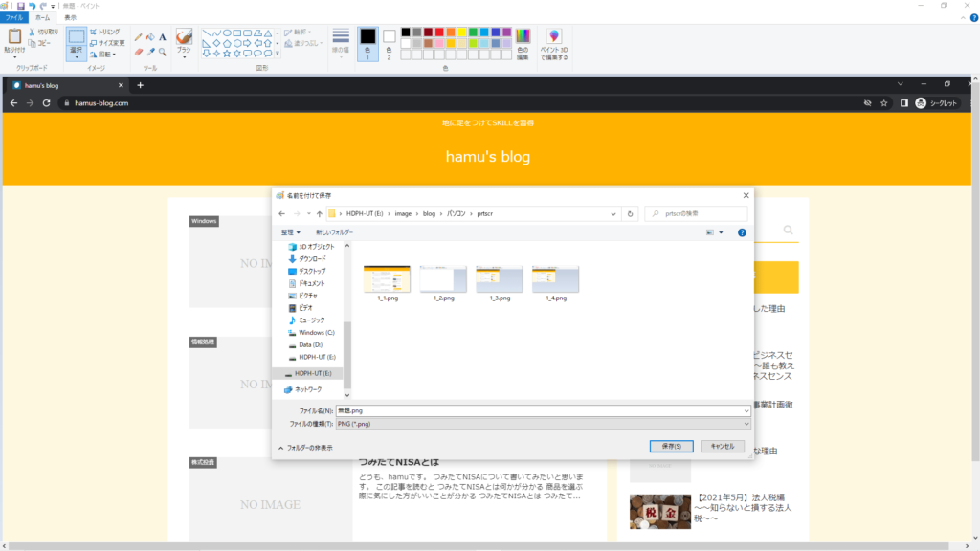Click the Save icon in Paint's quick access toolbar
980x551 pixels.
point(21,6)
